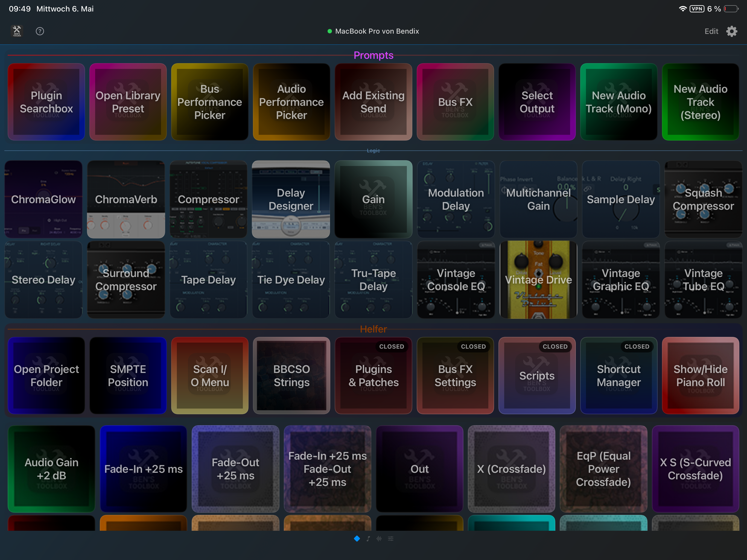This screenshot has height=560, width=747.
Task: Toggle the closed Scripts window
Action: click(x=537, y=375)
